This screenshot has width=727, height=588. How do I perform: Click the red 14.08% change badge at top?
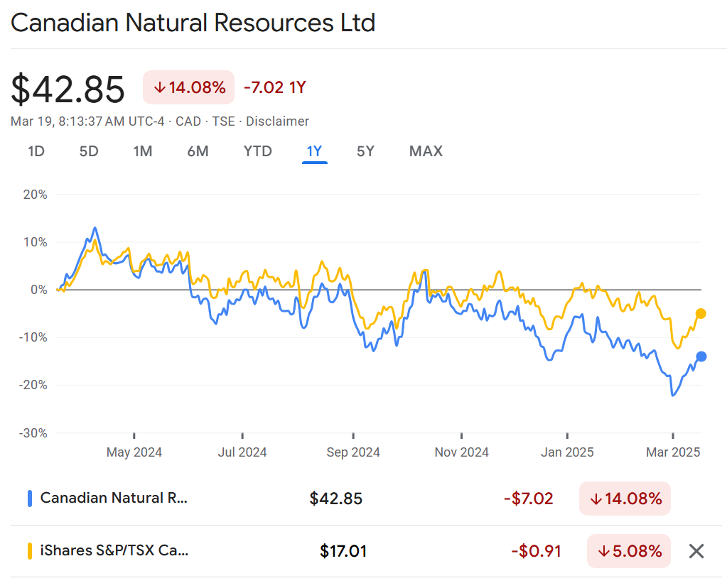[x=189, y=88]
